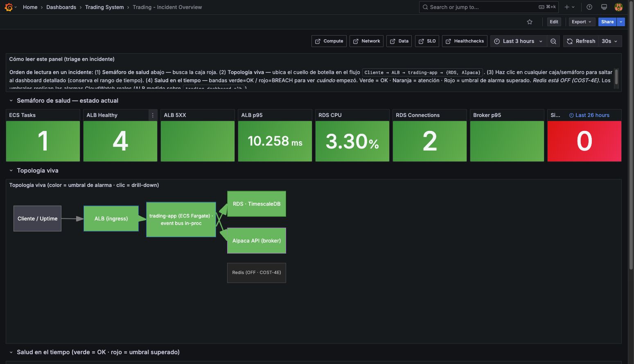Viewport: 634px width, 364px height.
Task: Open the Last 3 hours time picker
Action: click(519, 41)
